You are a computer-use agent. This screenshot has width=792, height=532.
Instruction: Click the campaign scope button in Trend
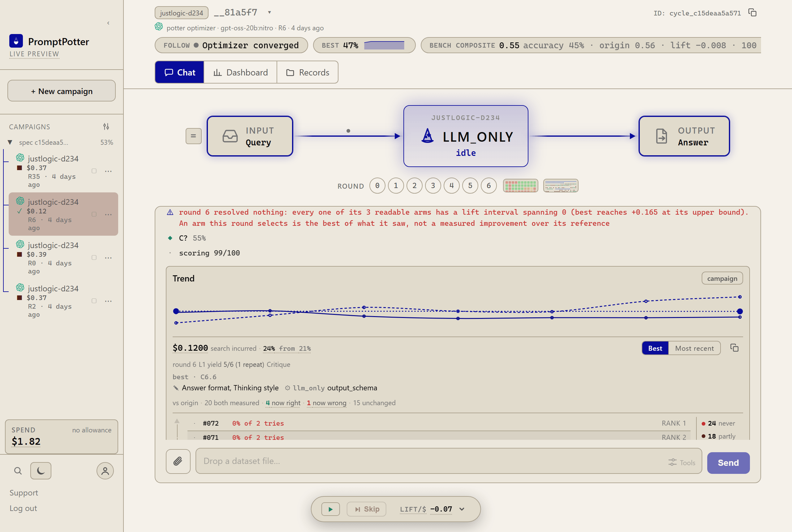click(x=722, y=278)
